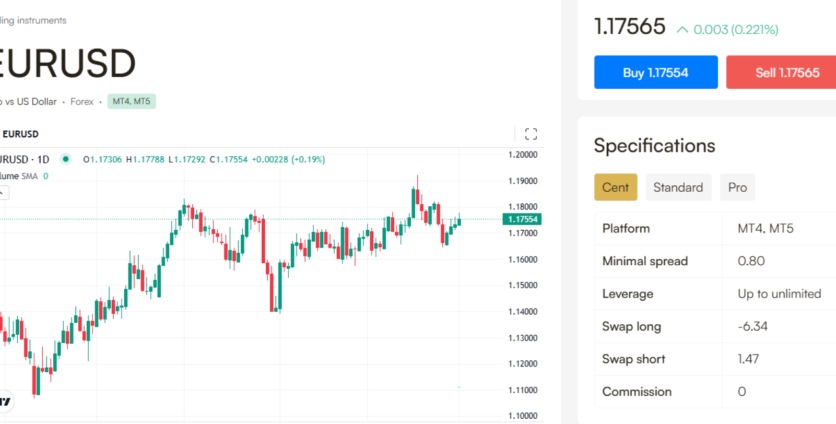Click the Minimal spread value 0.80
Screen dimensions: 836x424
point(751,261)
